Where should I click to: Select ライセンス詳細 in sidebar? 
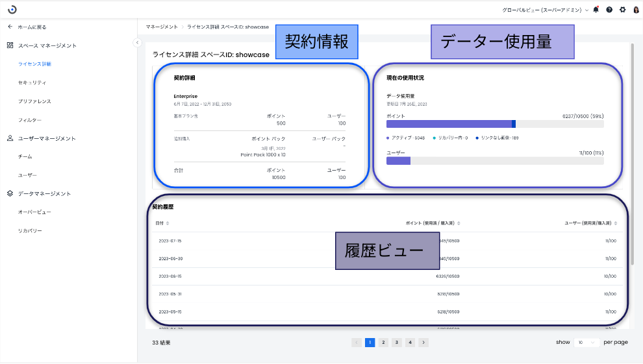coord(35,64)
